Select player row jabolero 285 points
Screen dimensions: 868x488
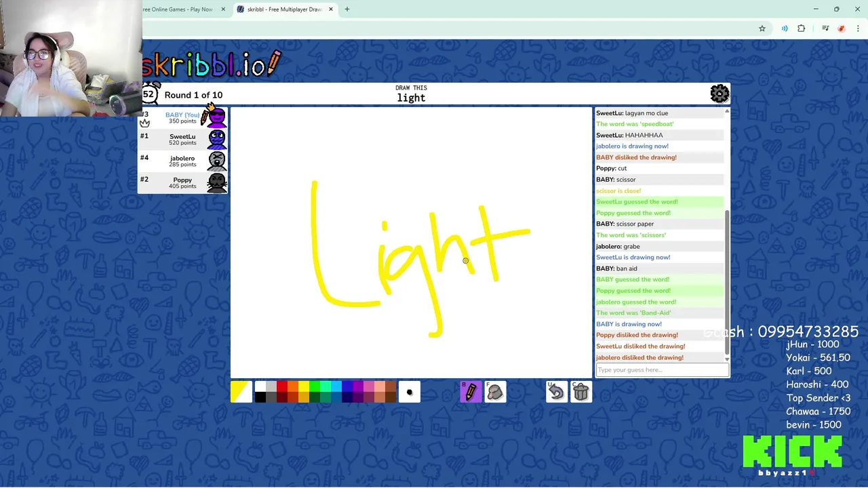pyautogui.click(x=182, y=161)
